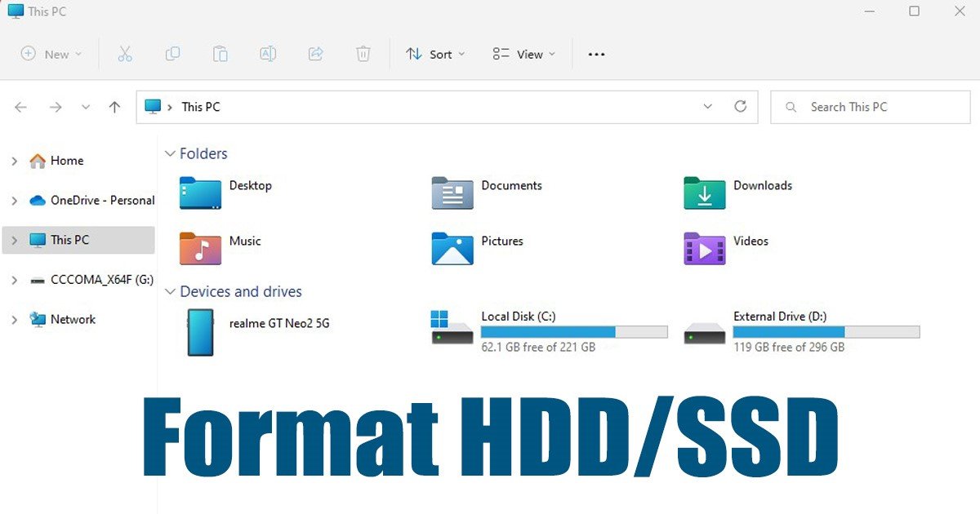Select Home in the navigation pane
980x514 pixels.
click(66, 161)
